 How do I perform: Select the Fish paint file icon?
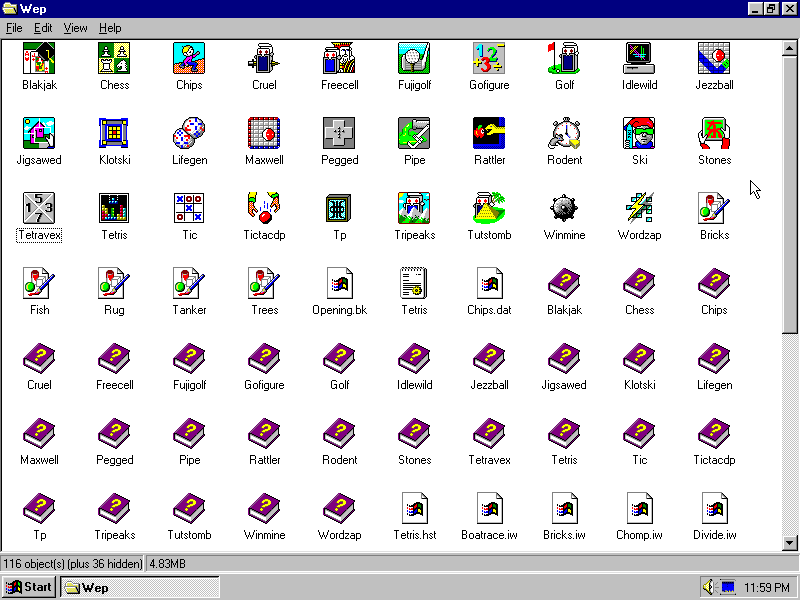pyautogui.click(x=39, y=283)
